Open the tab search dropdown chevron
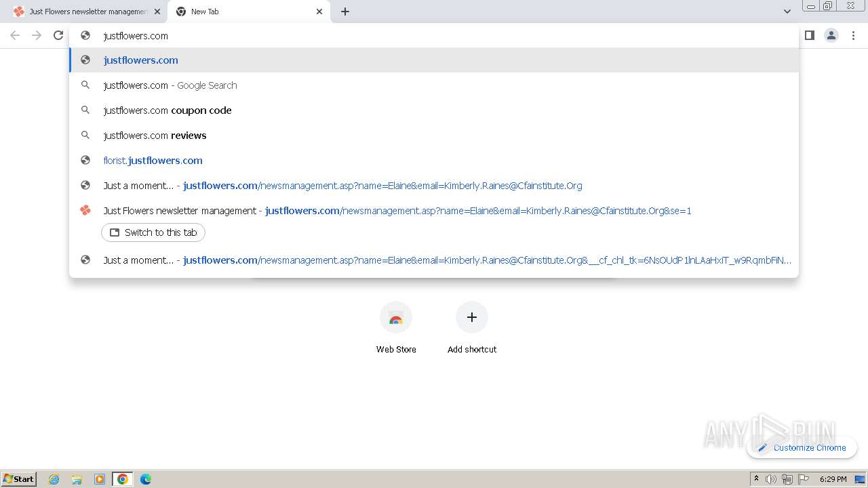Screen dimensions: 868x488 pyautogui.click(x=787, y=12)
